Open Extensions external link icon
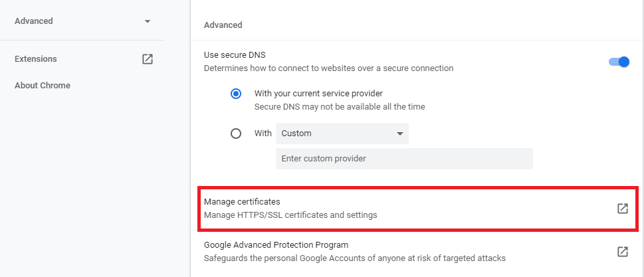Image resolution: width=644 pixels, height=277 pixels. (148, 59)
